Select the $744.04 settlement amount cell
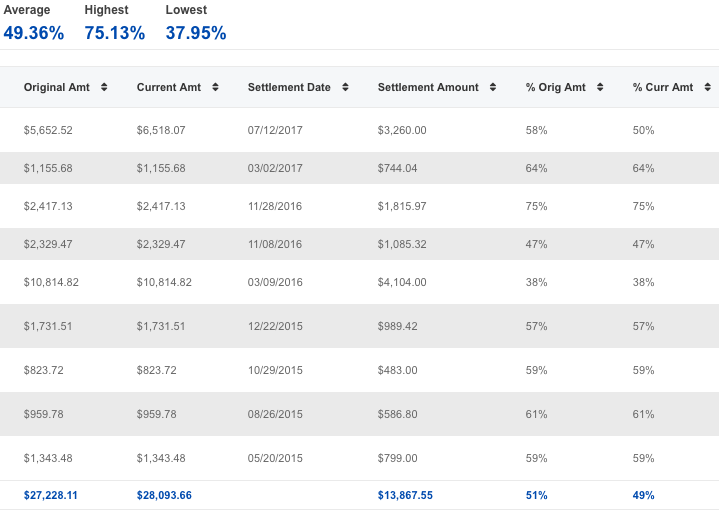The height and width of the screenshot is (517, 719). pyautogui.click(x=397, y=168)
